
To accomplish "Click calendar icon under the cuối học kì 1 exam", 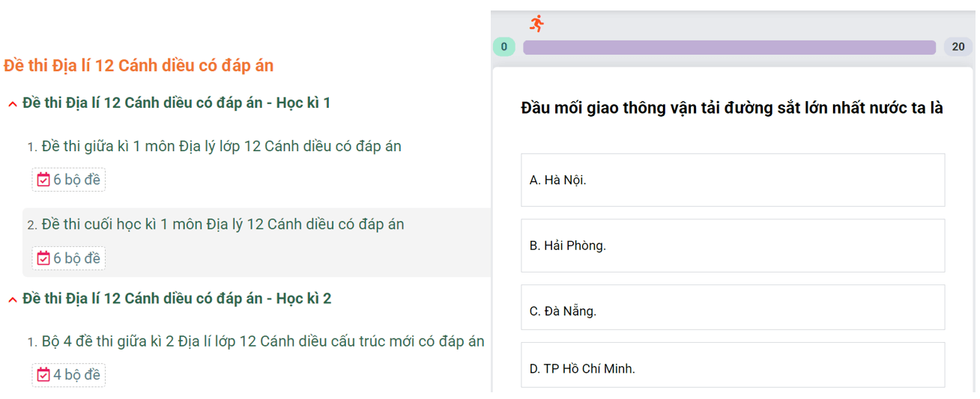I will pyautogui.click(x=43, y=258).
